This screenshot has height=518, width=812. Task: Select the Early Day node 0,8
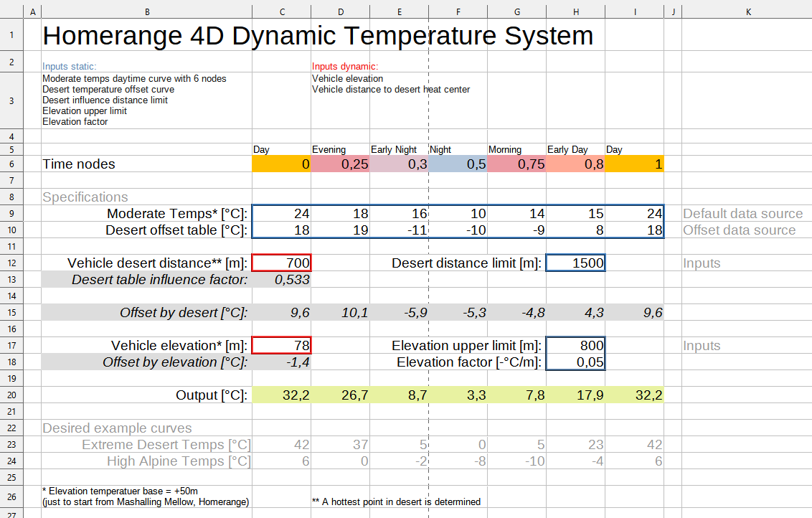(575, 164)
